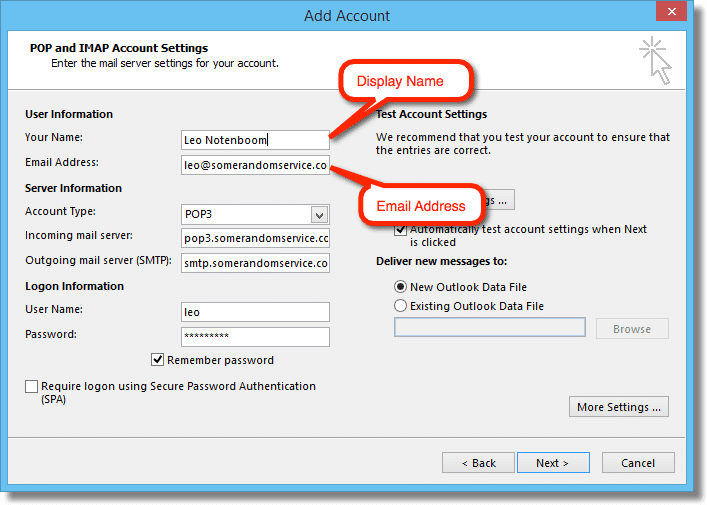The width and height of the screenshot is (707, 505).
Task: Click the Incoming mail server field
Action: 255,238
